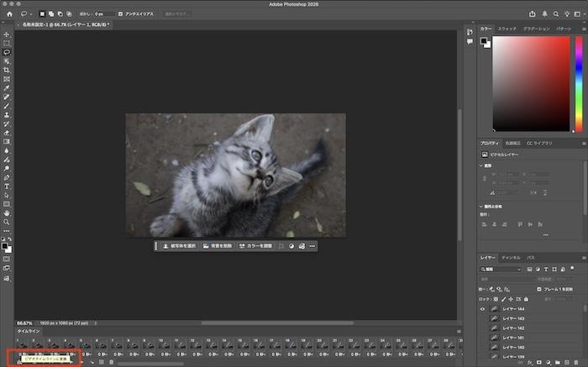Click the 背景を削除 button

pyautogui.click(x=217, y=246)
